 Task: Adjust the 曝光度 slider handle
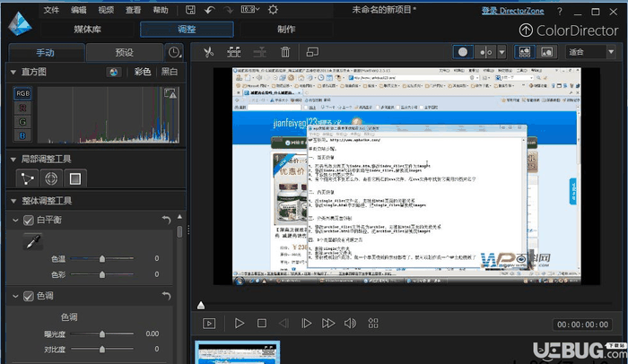point(102,334)
